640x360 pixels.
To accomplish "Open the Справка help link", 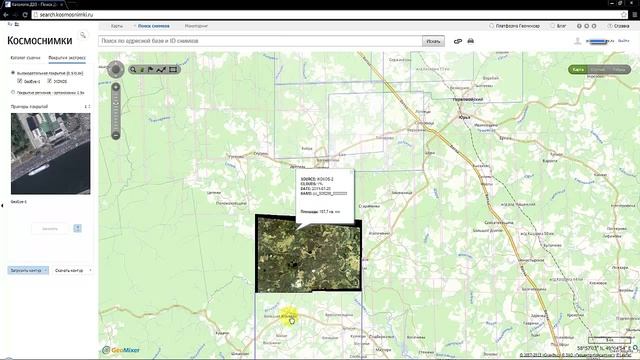I will [x=622, y=26].
